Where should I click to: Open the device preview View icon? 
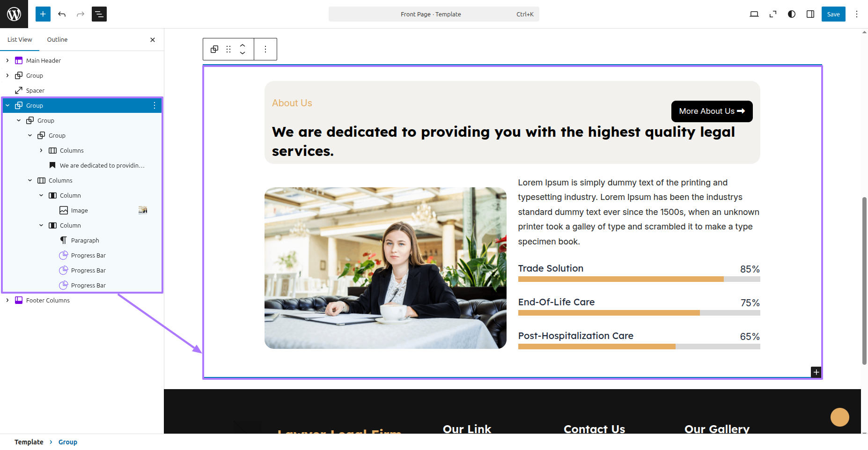754,14
